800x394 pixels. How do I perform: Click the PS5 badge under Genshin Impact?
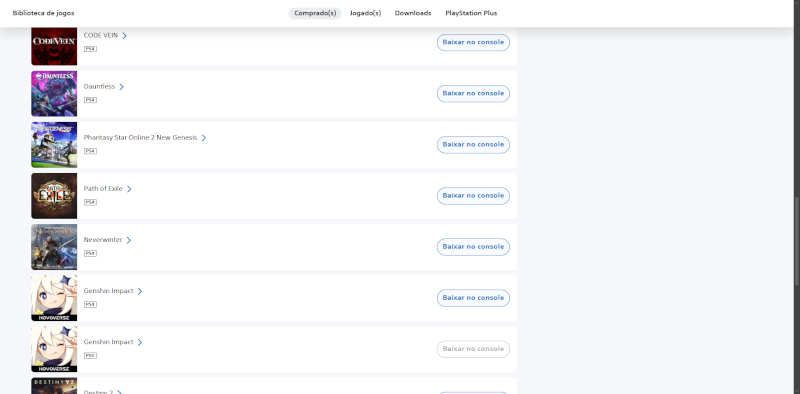(90, 355)
